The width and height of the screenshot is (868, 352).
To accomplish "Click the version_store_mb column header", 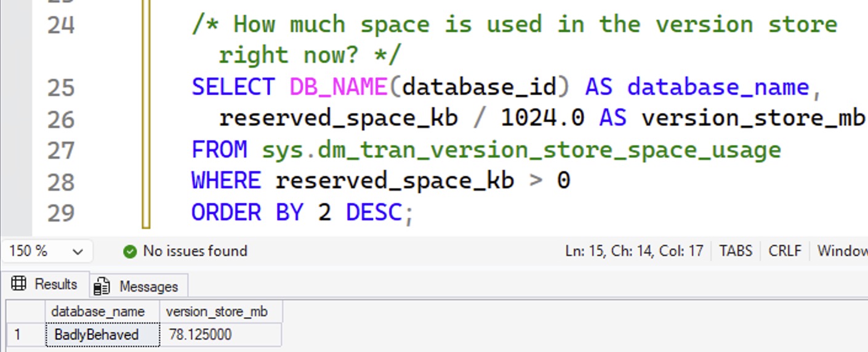I will point(217,311).
